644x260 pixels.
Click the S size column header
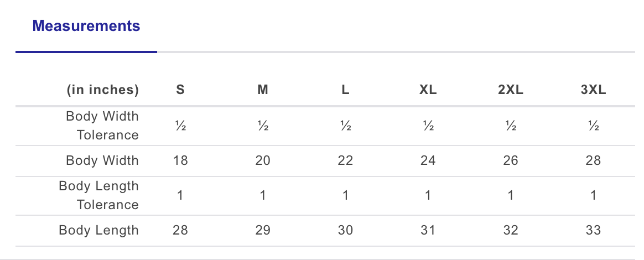pyautogui.click(x=180, y=90)
